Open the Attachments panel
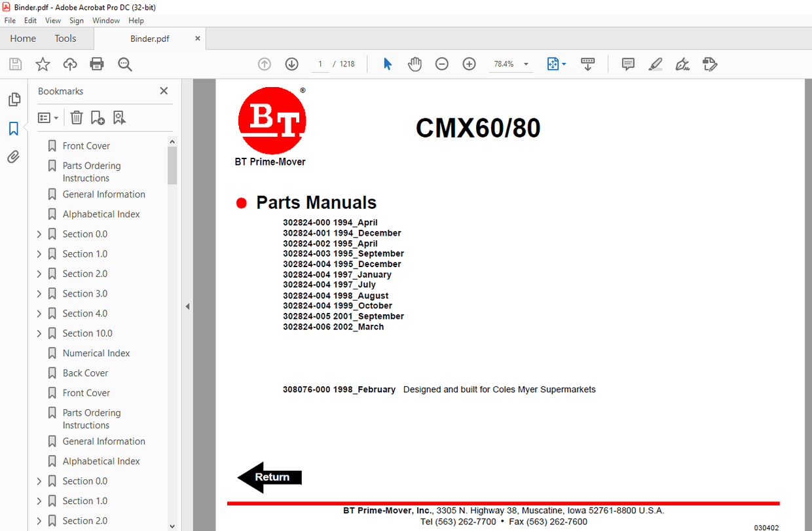 tap(14, 156)
